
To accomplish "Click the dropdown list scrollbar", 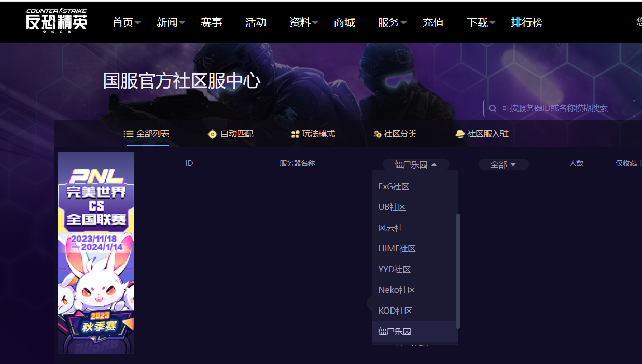I will pyautogui.click(x=457, y=271).
